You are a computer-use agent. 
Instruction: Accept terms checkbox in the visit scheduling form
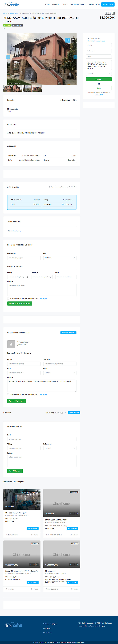tap(8, 298)
